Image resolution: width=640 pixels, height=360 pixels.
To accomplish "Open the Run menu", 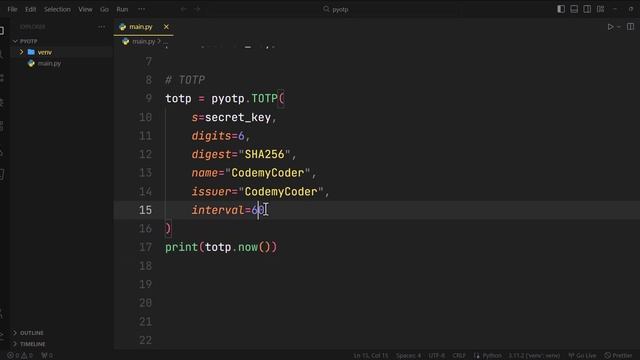I will click(122, 9).
